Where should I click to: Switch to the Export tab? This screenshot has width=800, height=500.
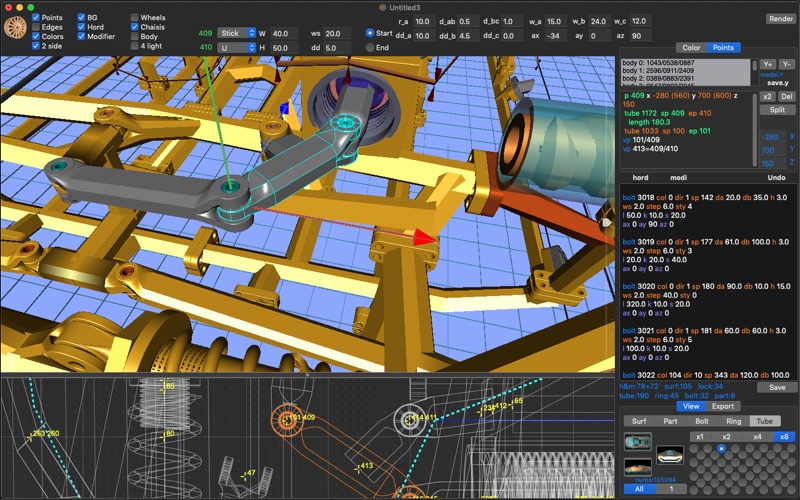(x=723, y=406)
